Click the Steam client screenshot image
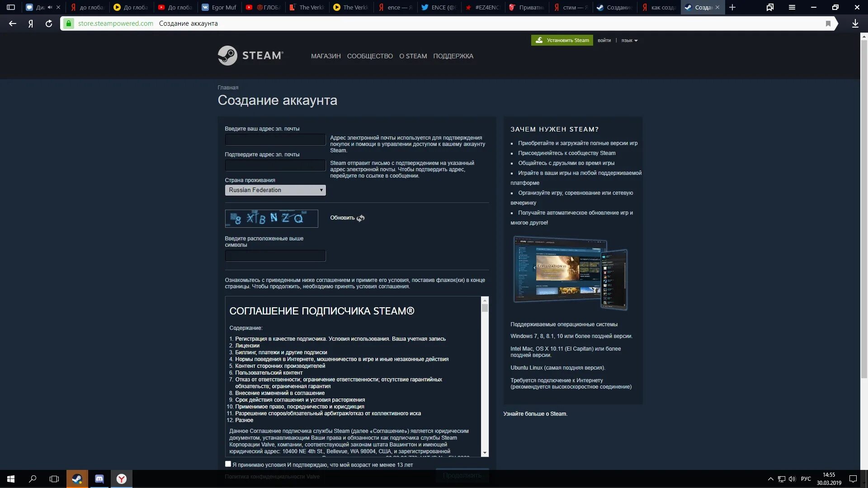Screen dimensions: 868x488 tap(571, 273)
